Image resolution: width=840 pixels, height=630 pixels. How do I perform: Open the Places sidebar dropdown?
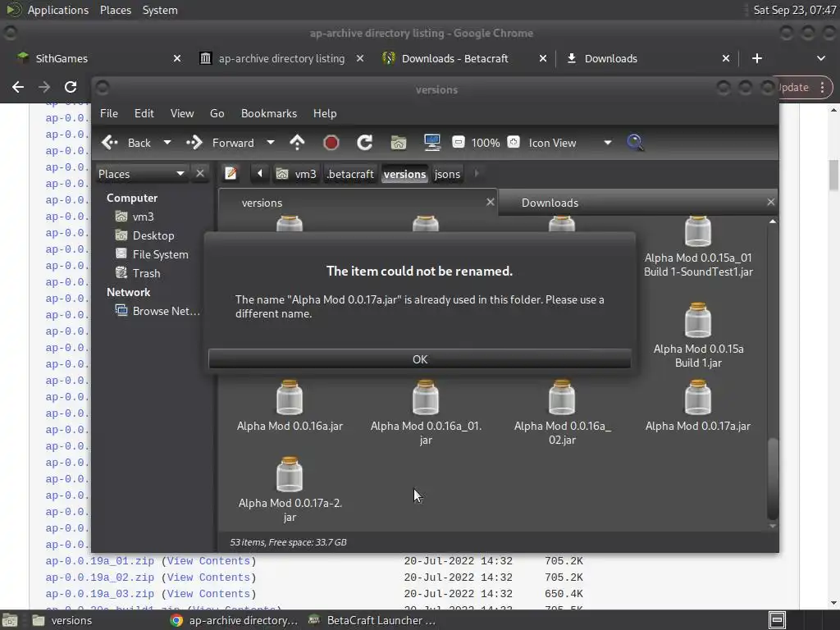[141, 174]
